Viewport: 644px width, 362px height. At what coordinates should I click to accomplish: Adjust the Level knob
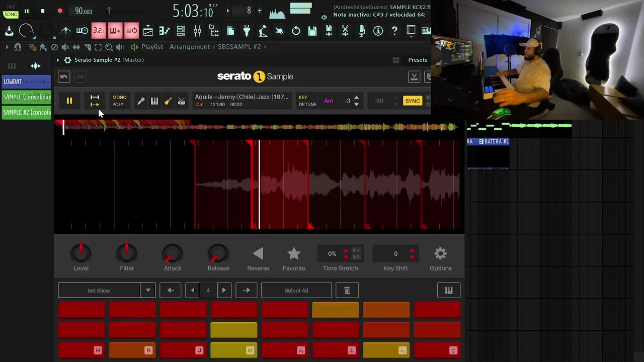pos(81,253)
